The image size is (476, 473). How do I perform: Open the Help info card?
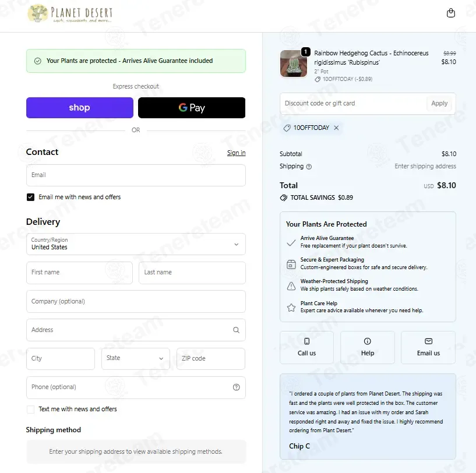point(367,347)
